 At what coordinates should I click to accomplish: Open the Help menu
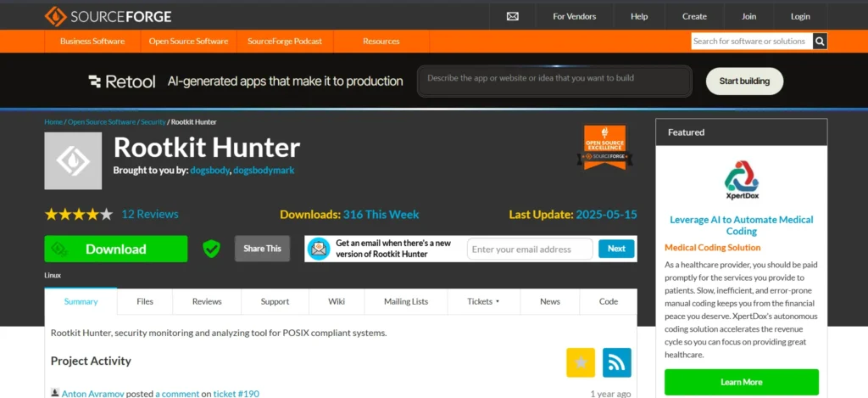pyautogui.click(x=639, y=17)
